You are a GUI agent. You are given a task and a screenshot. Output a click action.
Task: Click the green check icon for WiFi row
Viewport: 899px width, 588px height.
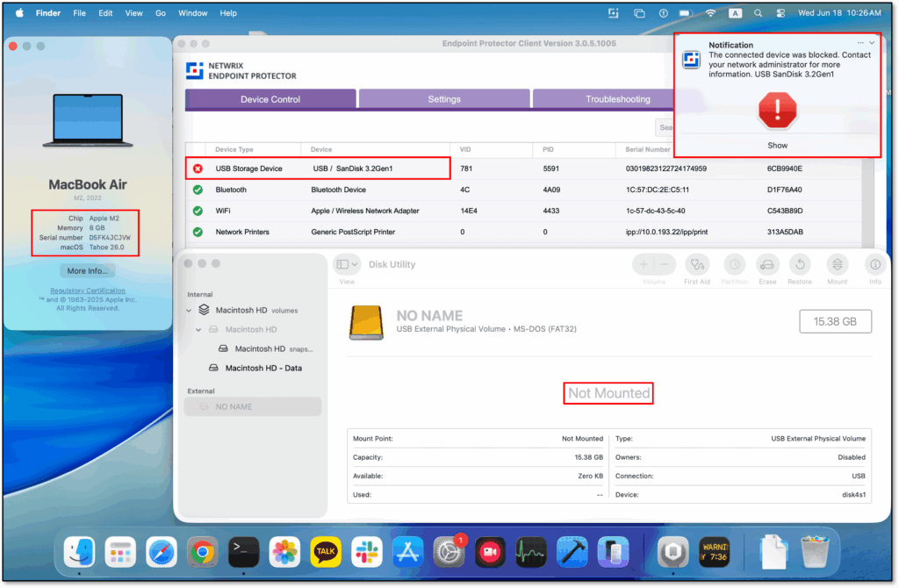click(x=198, y=211)
